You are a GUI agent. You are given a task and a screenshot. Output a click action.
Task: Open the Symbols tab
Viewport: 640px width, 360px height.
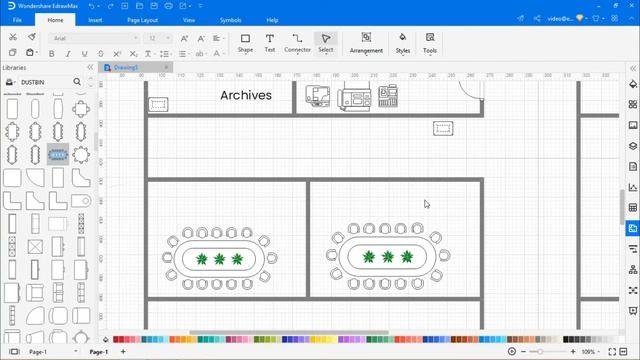(x=231, y=20)
